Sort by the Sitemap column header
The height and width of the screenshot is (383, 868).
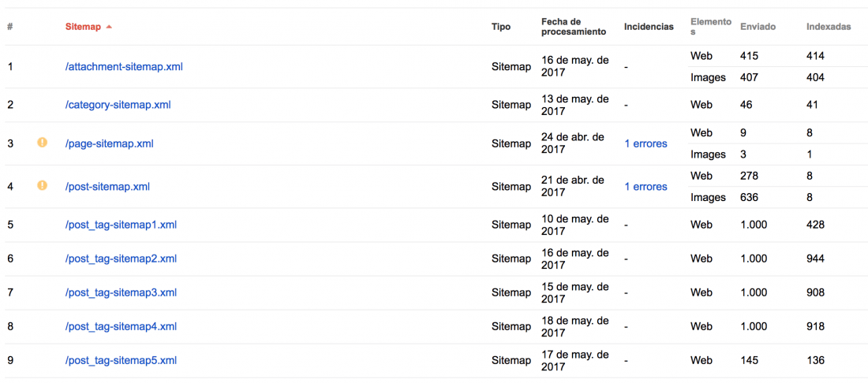pos(83,27)
